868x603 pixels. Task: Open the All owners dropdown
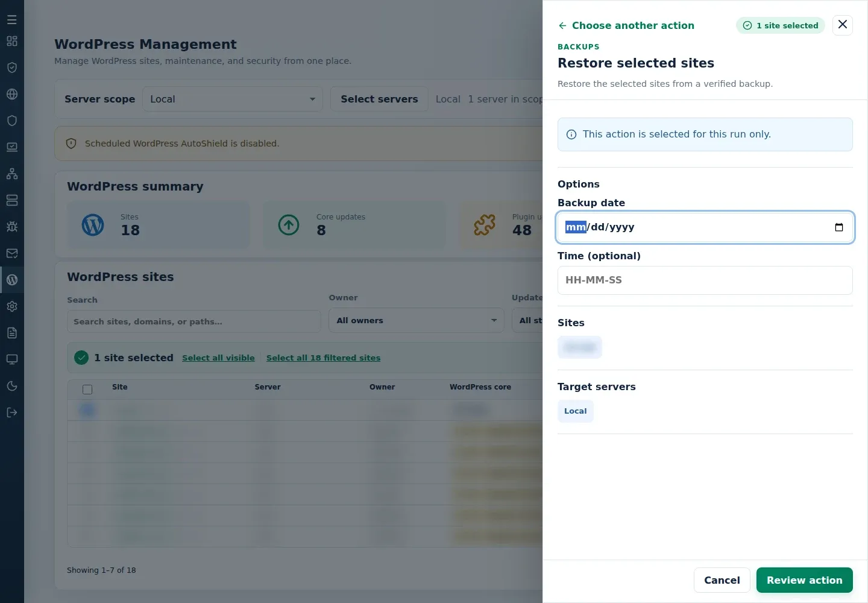click(416, 321)
